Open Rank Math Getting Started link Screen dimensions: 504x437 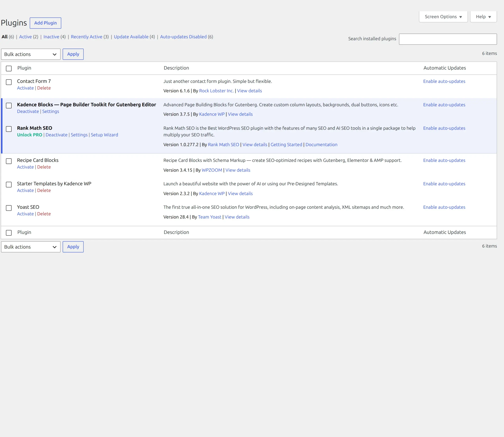286,144
